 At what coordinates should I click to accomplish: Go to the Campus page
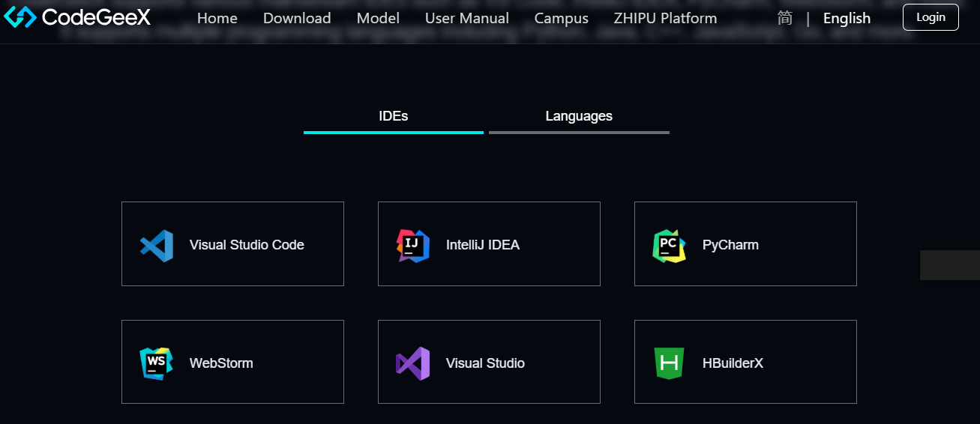[562, 18]
